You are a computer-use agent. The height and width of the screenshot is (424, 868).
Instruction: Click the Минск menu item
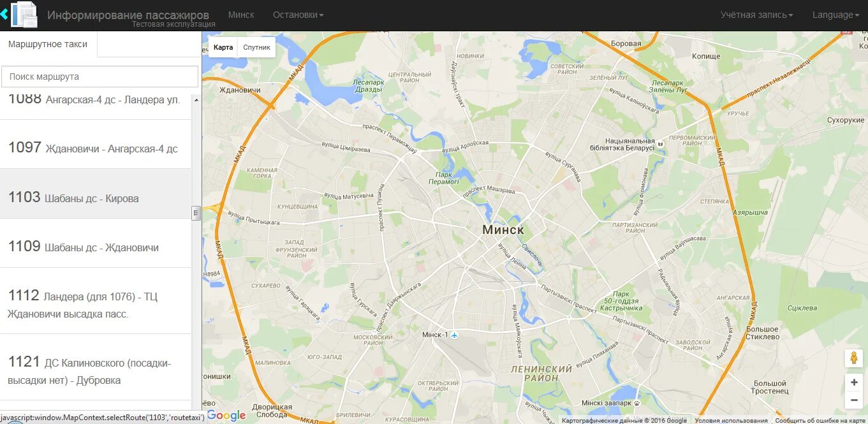[241, 15]
